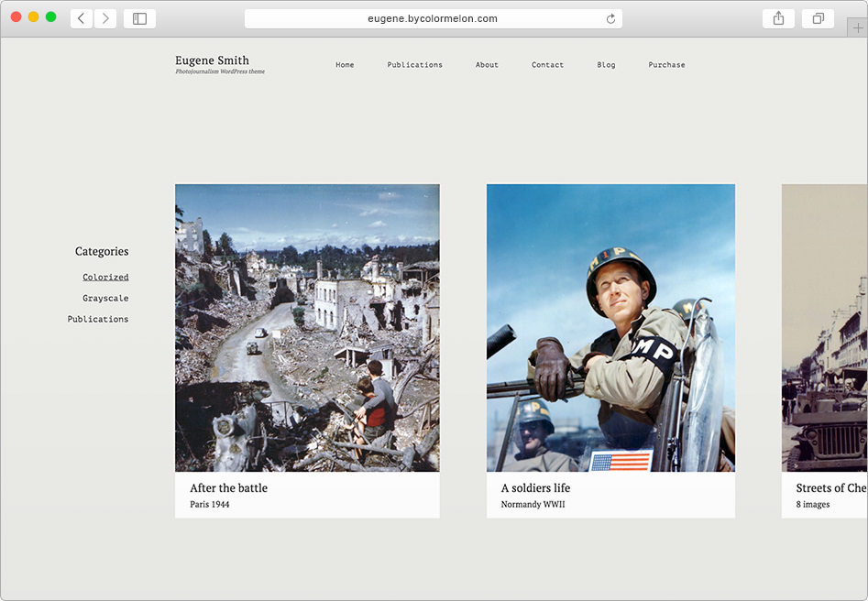Open the Contact page
This screenshot has width=868, height=601.
[547, 65]
